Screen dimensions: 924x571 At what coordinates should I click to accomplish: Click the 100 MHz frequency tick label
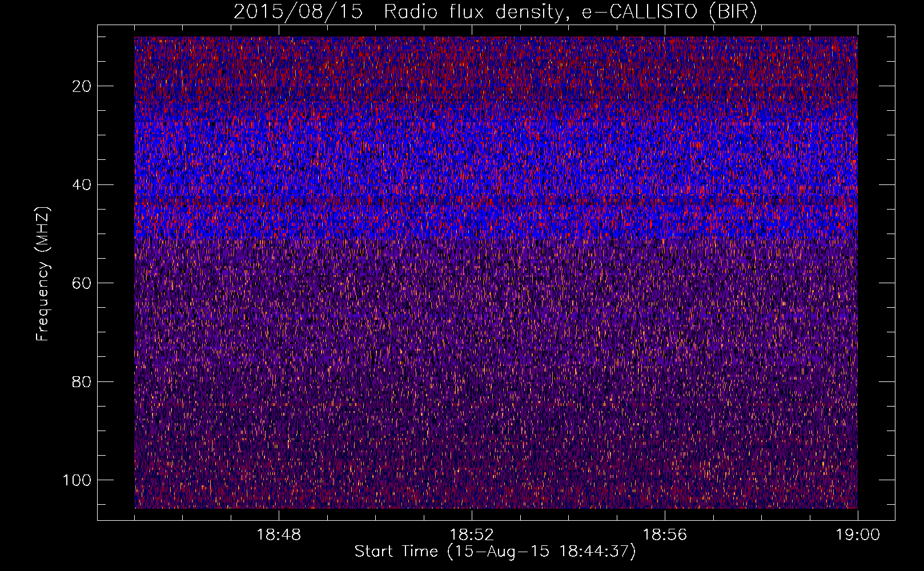click(x=77, y=480)
